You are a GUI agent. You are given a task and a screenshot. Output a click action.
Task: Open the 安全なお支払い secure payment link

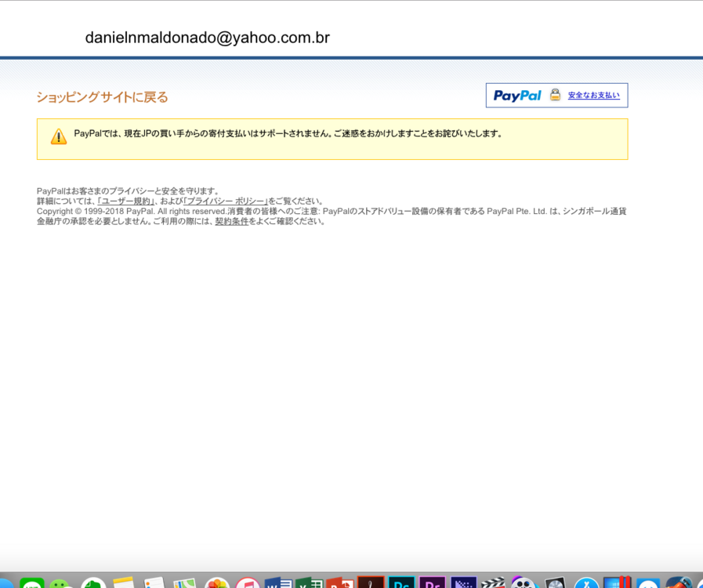point(593,96)
